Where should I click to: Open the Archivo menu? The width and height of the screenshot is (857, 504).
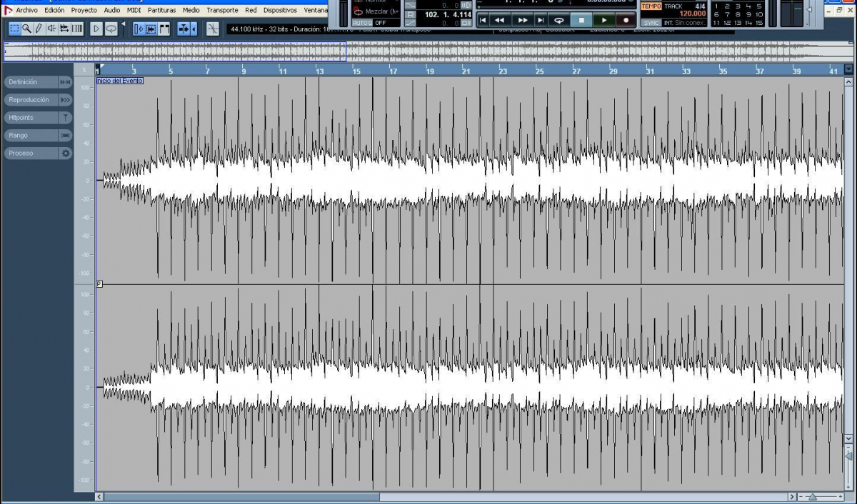click(27, 10)
